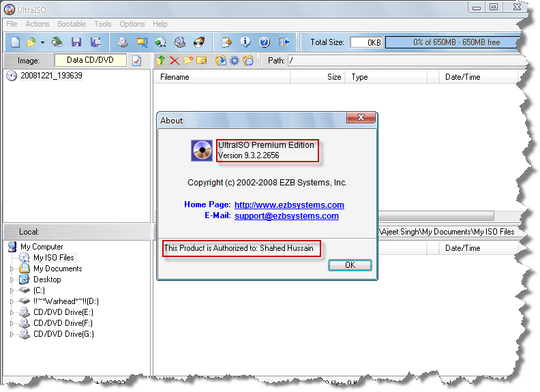Viewport: 540px width, 392px height.
Task: Click the blue question-mark Help icon
Action: (265, 42)
